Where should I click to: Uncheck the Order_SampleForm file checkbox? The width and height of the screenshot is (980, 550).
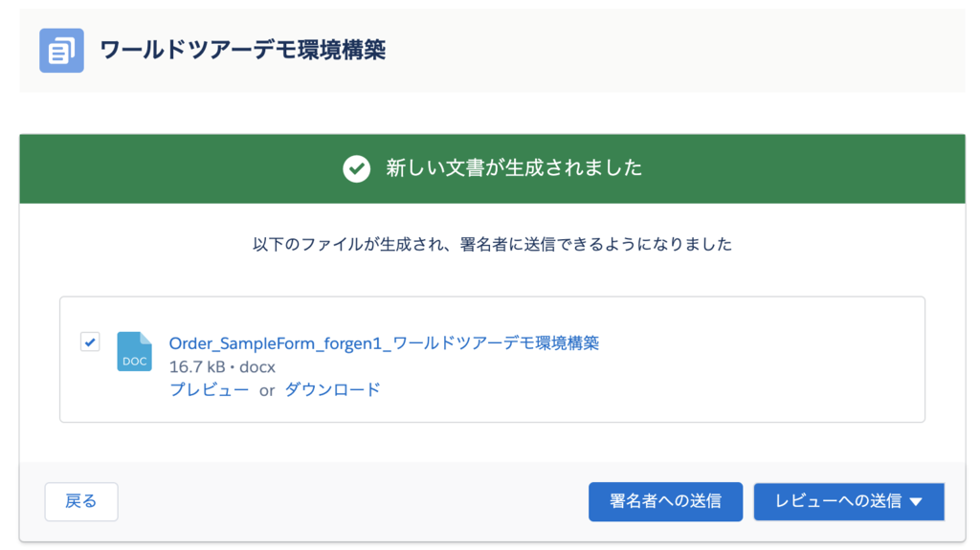pyautogui.click(x=90, y=341)
